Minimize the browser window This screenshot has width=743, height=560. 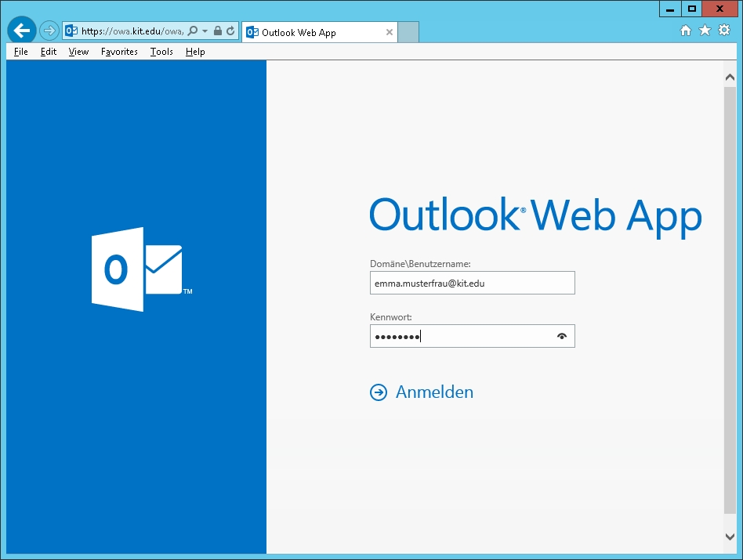click(x=670, y=9)
